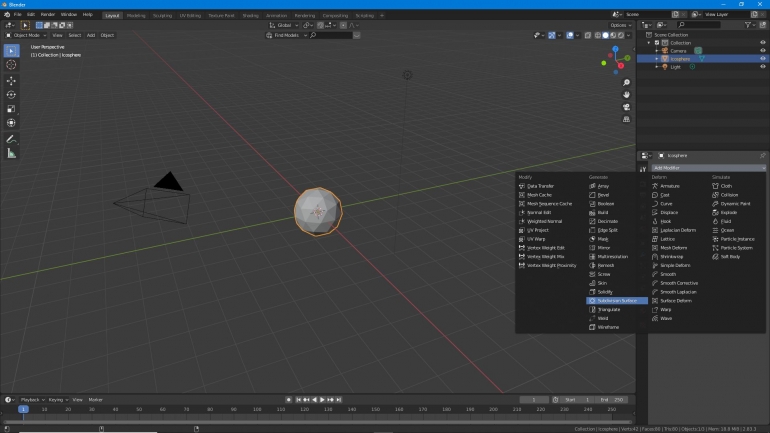Select the Cursor tool
The image size is (770, 433).
click(x=11, y=65)
